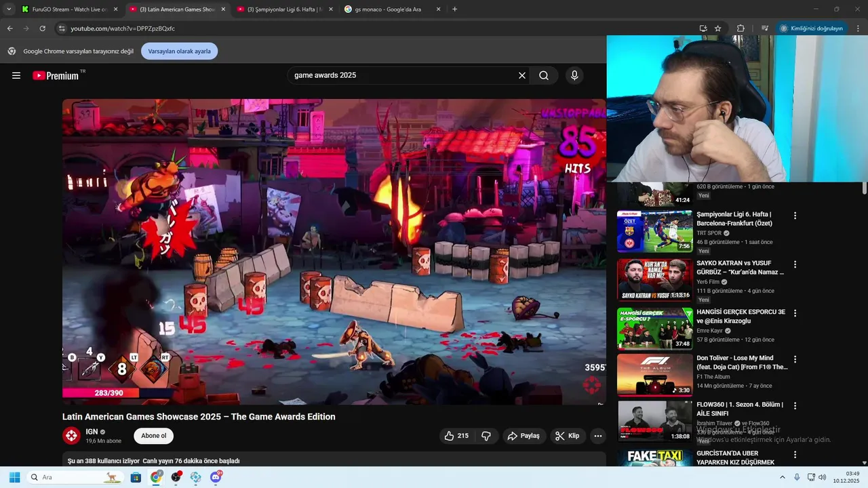Open the video title Şampiyonlar Ligi 6. Hafta
This screenshot has height=488, width=868.
click(734, 219)
